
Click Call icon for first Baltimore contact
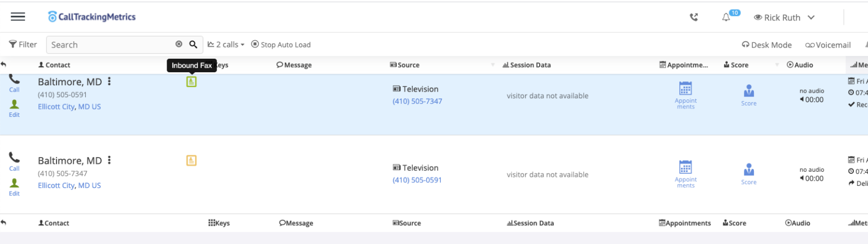[x=14, y=82]
